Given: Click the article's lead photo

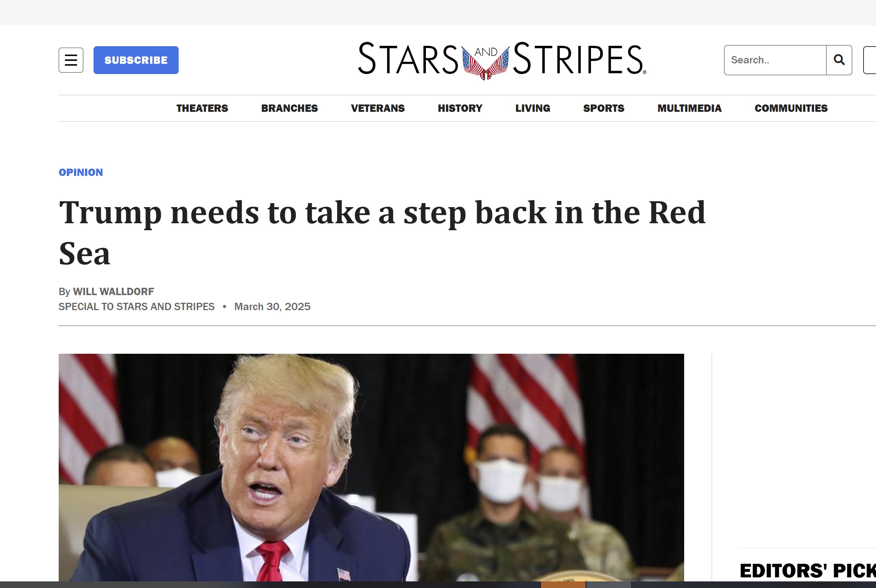Looking at the screenshot, I should click(x=371, y=467).
